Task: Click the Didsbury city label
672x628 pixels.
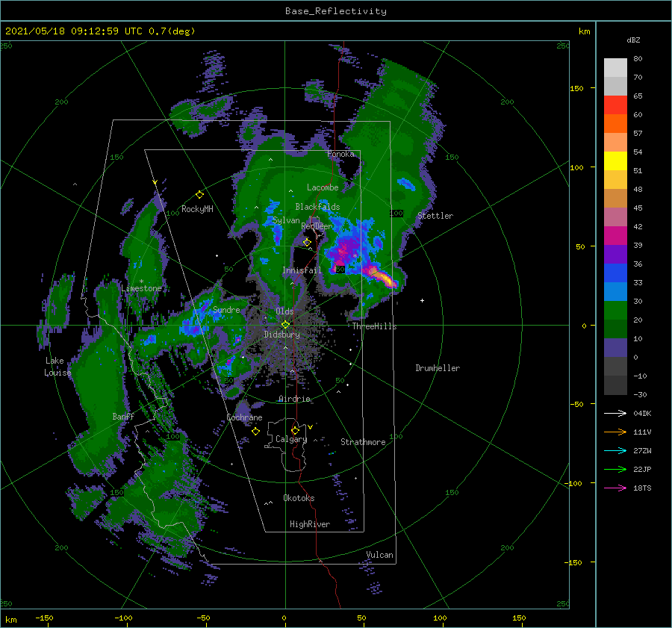Action: point(281,335)
